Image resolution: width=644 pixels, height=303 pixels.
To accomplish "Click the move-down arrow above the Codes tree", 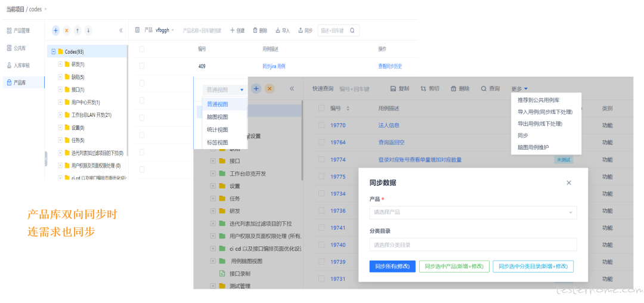I will click(88, 30).
